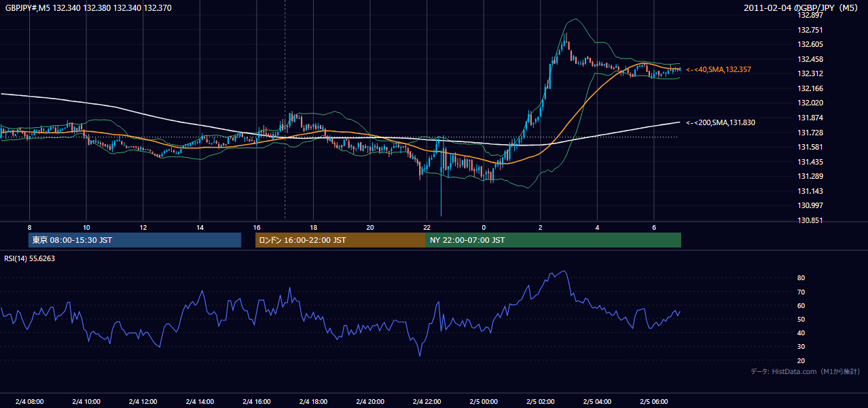
Task: Click the hour label 0 below the price chart
Action: tap(484, 227)
